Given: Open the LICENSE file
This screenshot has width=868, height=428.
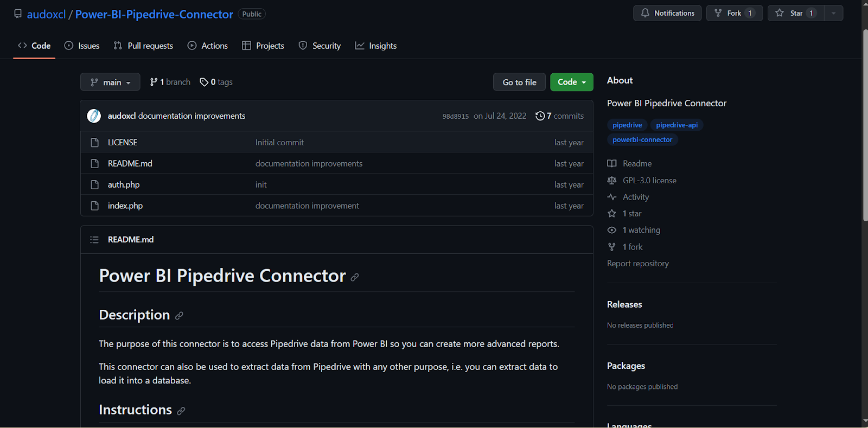Looking at the screenshot, I should (123, 142).
